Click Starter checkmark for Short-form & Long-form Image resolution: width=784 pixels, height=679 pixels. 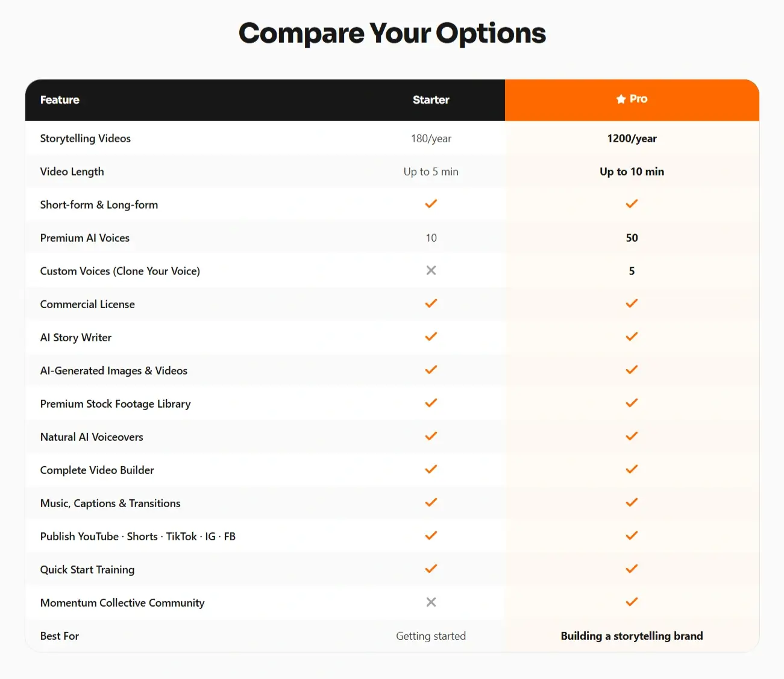(431, 204)
